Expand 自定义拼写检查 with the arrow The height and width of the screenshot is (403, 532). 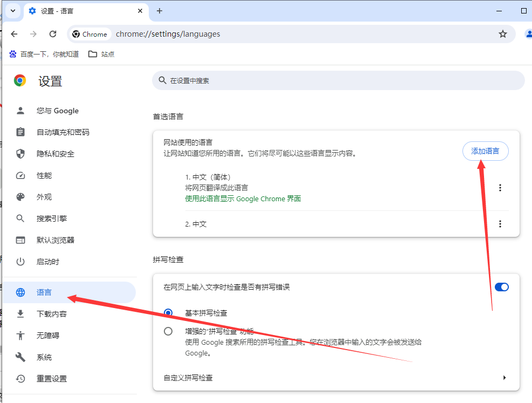click(505, 378)
